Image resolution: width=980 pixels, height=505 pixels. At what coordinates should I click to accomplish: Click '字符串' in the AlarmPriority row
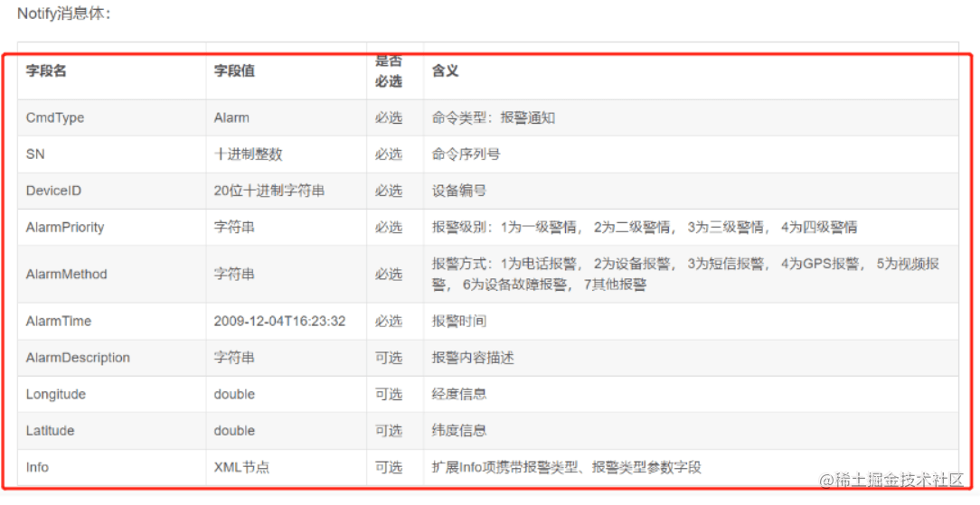[234, 228]
